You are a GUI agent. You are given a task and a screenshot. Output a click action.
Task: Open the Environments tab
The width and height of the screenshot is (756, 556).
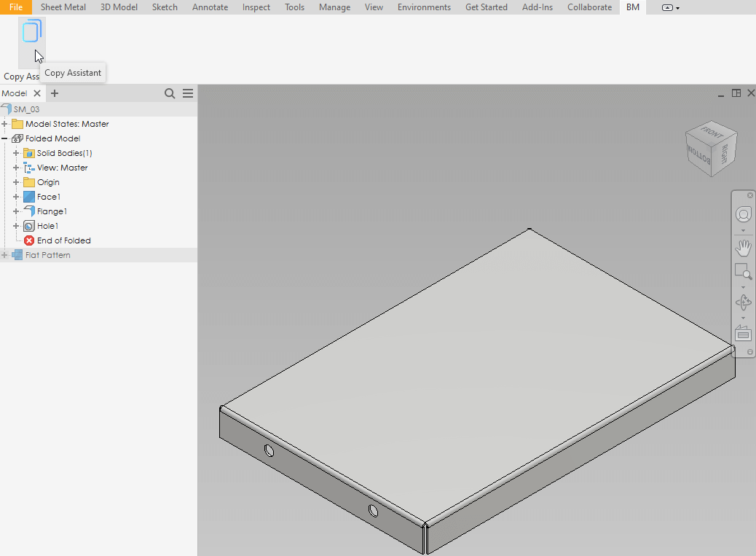tap(424, 7)
